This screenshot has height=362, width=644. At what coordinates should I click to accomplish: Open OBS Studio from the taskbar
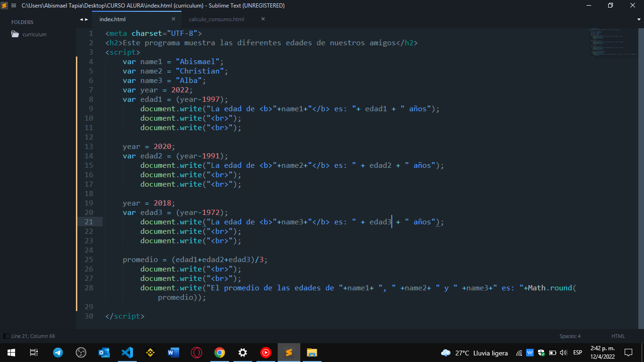(x=81, y=353)
